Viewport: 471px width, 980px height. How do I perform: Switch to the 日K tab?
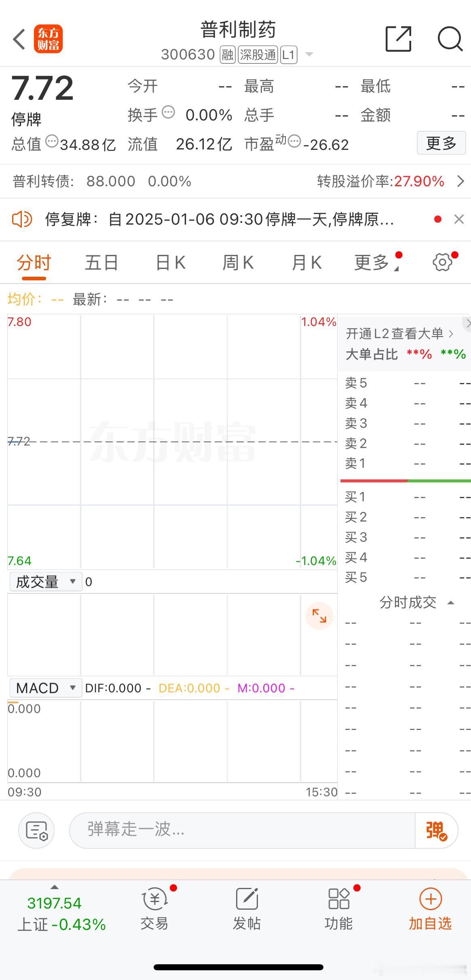171,263
